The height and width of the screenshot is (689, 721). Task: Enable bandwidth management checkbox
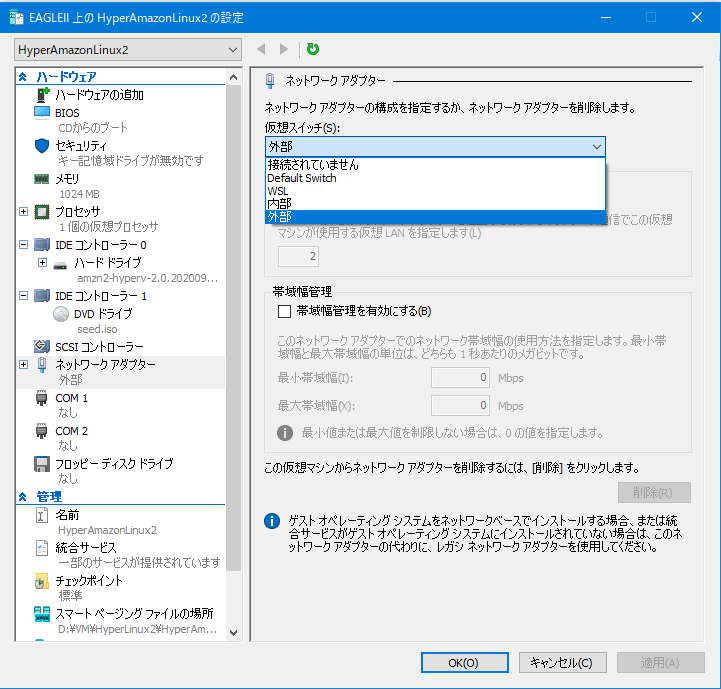pos(285,311)
